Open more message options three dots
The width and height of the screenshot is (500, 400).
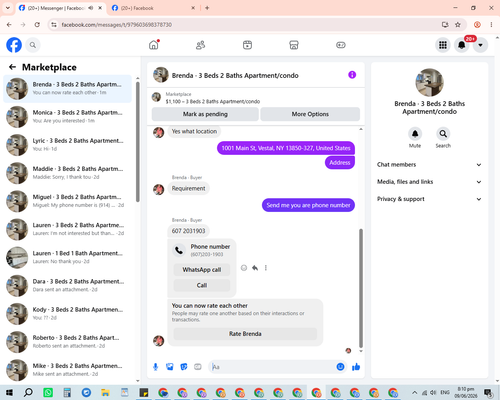(266, 268)
